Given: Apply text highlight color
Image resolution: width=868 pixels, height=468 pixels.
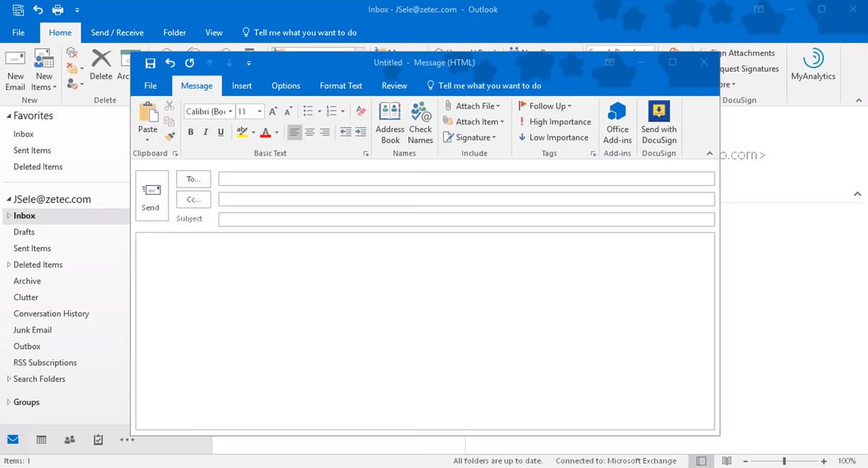Looking at the screenshot, I should [x=242, y=132].
